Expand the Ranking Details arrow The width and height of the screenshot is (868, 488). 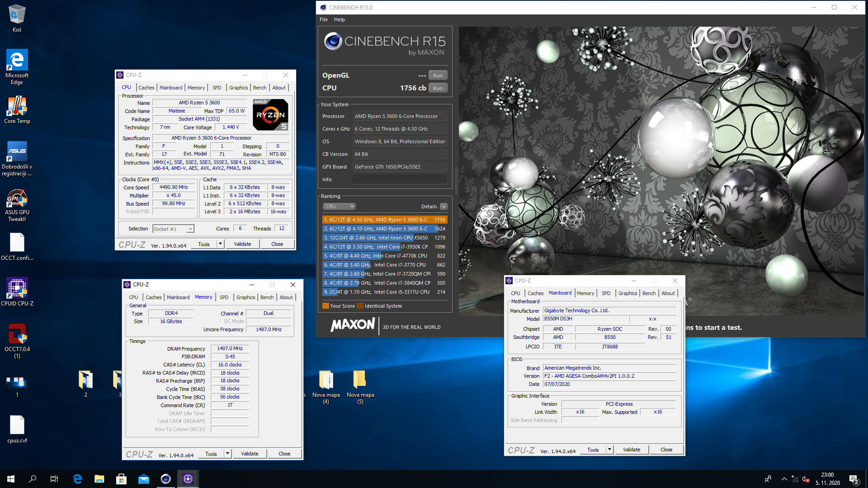tap(444, 206)
